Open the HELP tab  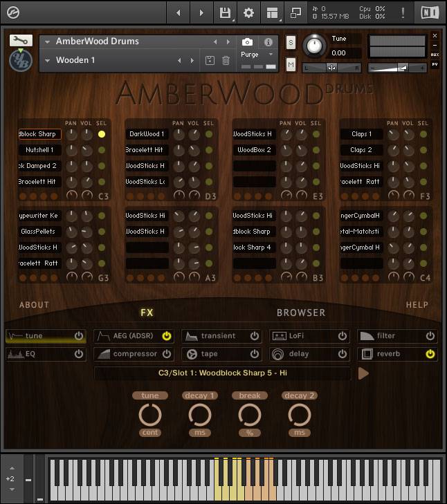417,305
